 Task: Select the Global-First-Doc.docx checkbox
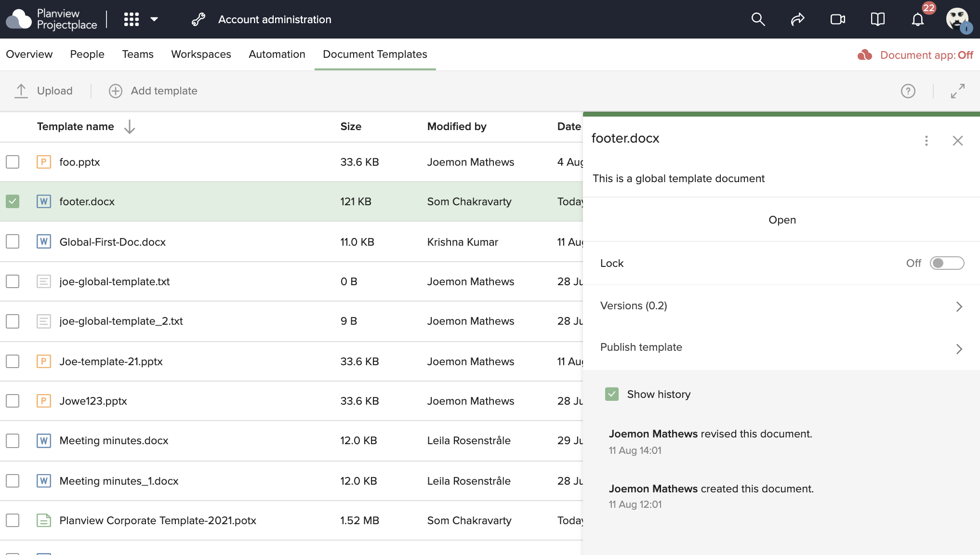tap(13, 242)
